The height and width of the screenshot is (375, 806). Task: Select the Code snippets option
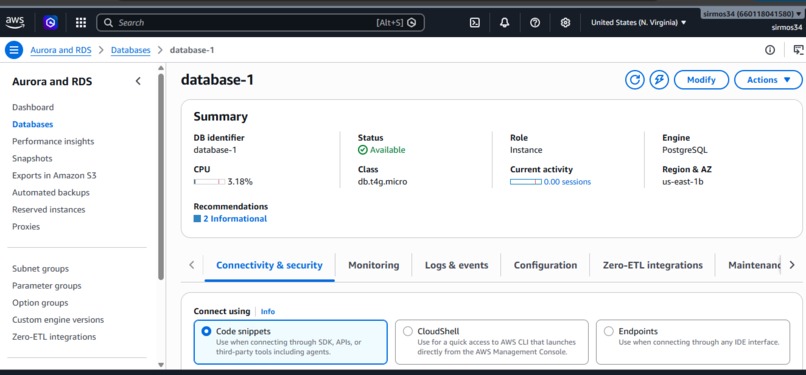click(x=290, y=342)
